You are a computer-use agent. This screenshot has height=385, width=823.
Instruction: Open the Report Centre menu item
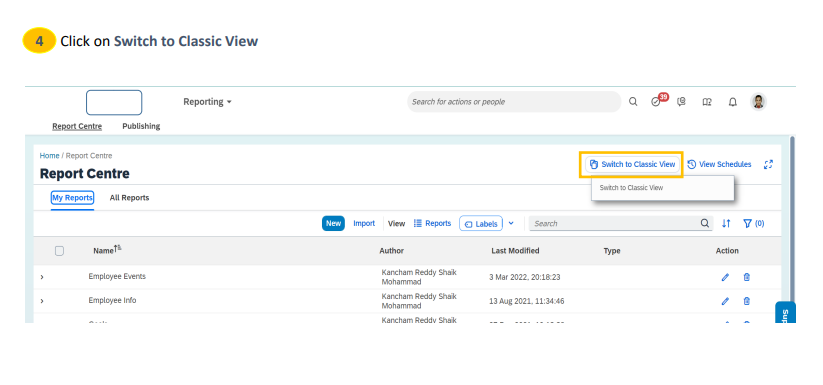[77, 126]
